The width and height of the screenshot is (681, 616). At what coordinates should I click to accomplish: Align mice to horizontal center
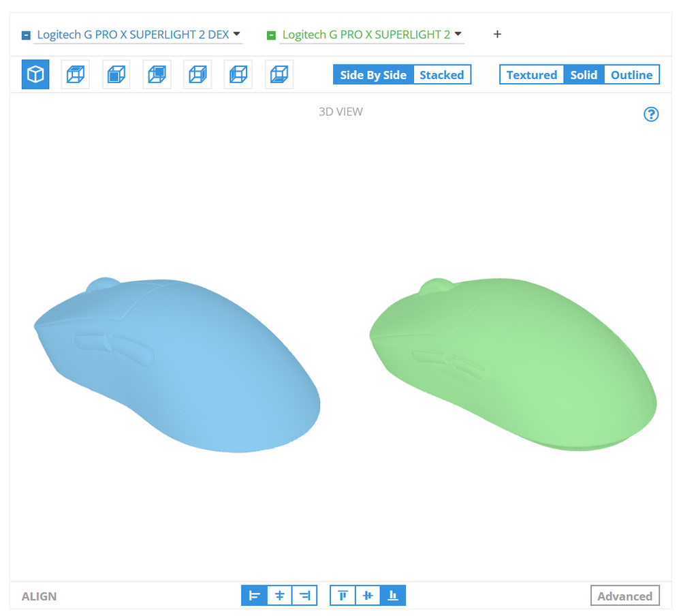(279, 596)
